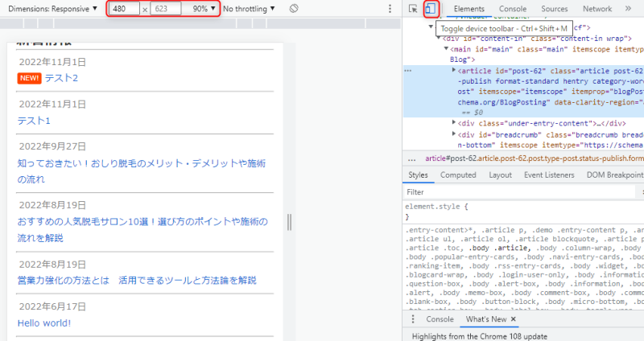Open the 90% zoom dropdown
This screenshot has height=341, width=644.
[x=204, y=9]
